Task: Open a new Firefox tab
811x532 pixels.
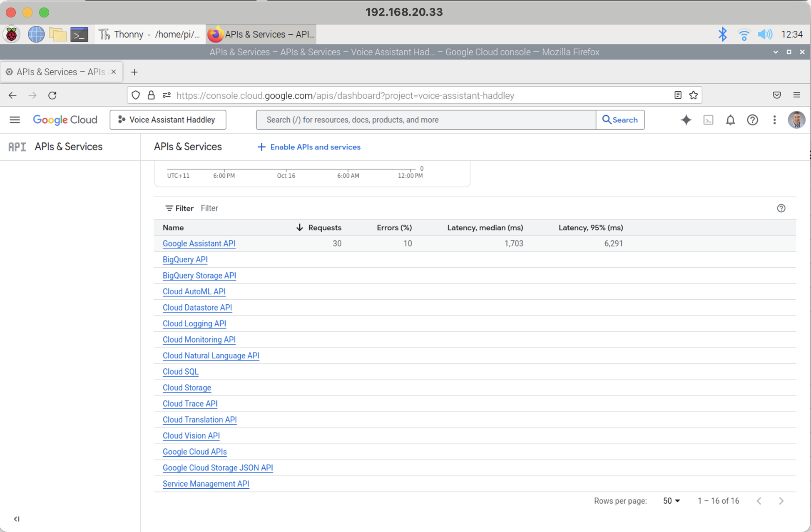Action: pos(134,72)
